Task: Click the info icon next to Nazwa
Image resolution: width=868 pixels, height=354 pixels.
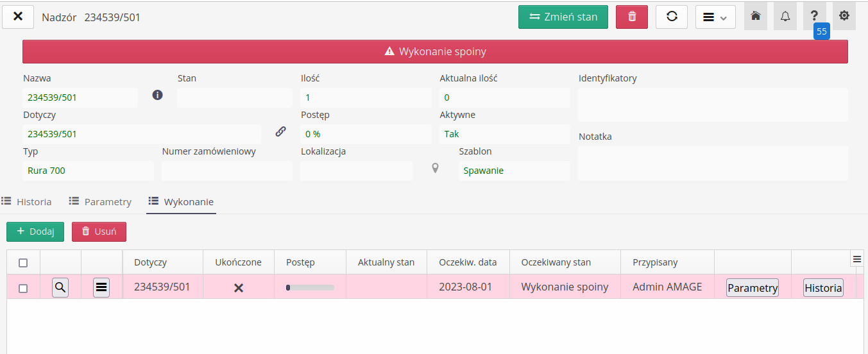Action: point(157,95)
